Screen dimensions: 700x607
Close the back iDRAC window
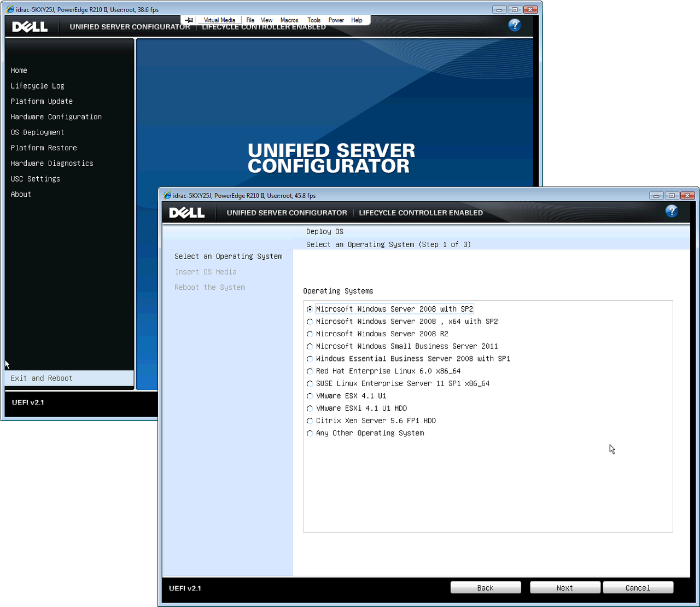(530, 9)
